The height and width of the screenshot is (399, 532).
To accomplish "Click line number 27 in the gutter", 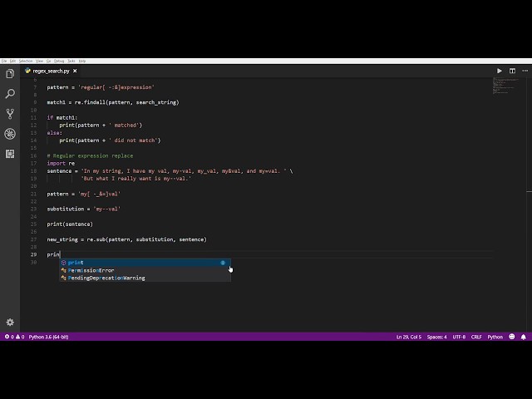I will (33, 239).
